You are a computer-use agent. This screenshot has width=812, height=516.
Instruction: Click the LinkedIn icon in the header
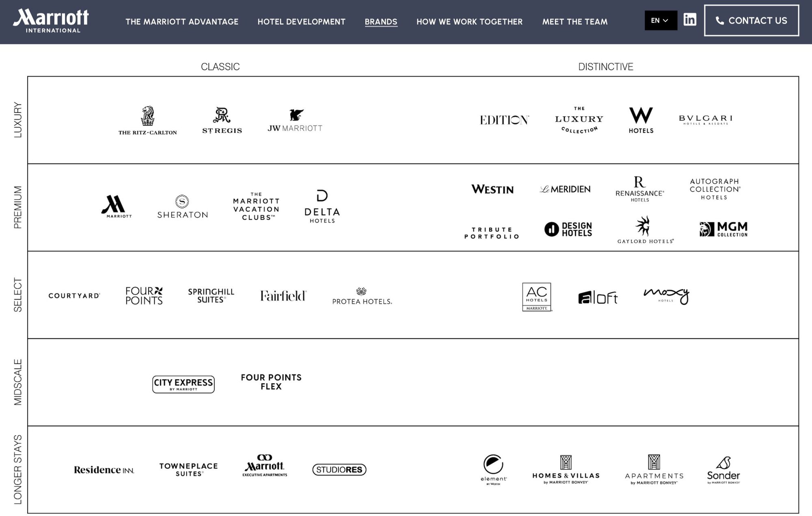(689, 20)
